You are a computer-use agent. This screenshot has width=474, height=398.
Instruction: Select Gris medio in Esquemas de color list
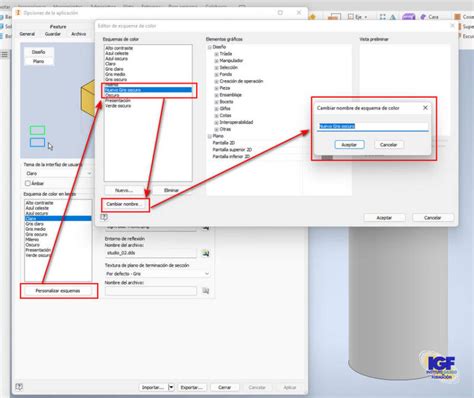click(x=115, y=74)
